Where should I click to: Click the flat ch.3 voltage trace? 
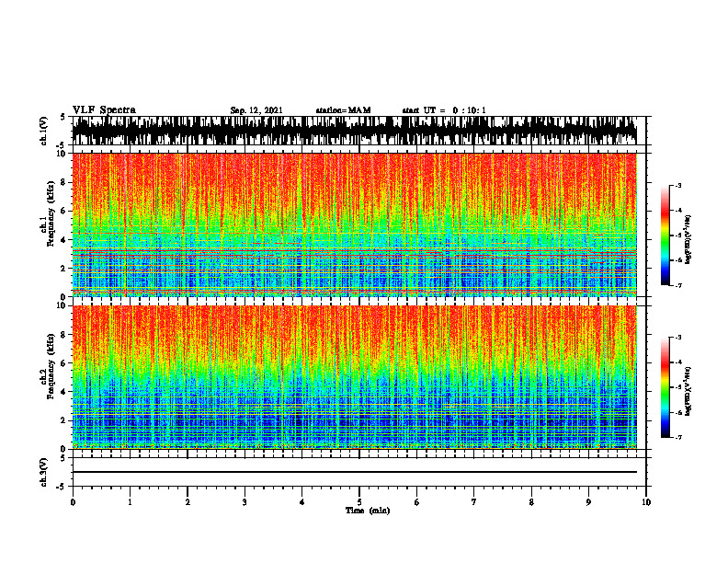tap(354, 472)
